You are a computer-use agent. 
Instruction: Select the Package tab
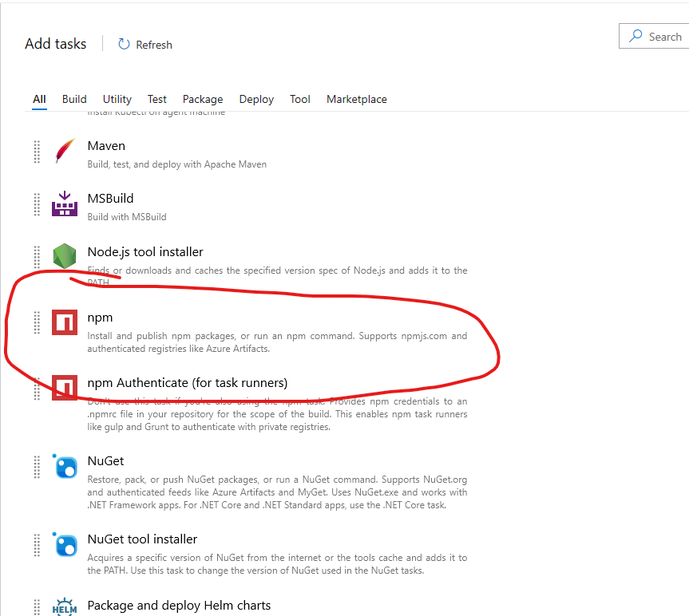pos(203,99)
